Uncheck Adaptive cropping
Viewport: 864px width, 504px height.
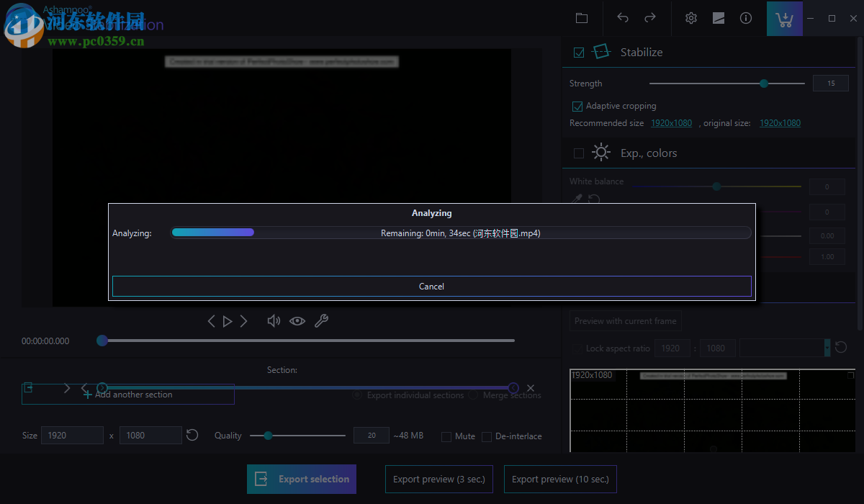(577, 106)
